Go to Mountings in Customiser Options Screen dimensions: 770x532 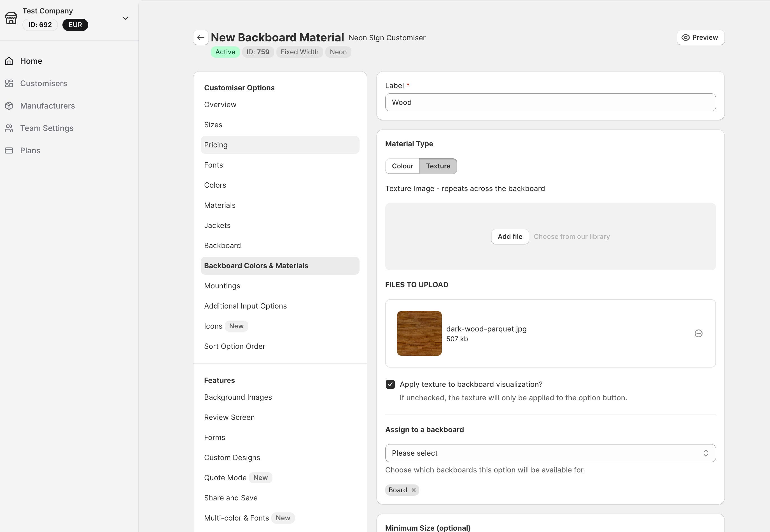click(222, 286)
